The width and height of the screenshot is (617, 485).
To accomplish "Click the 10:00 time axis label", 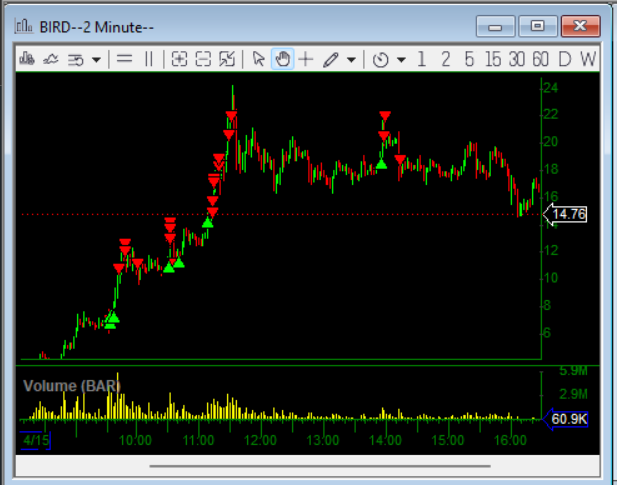I will 135,440.
